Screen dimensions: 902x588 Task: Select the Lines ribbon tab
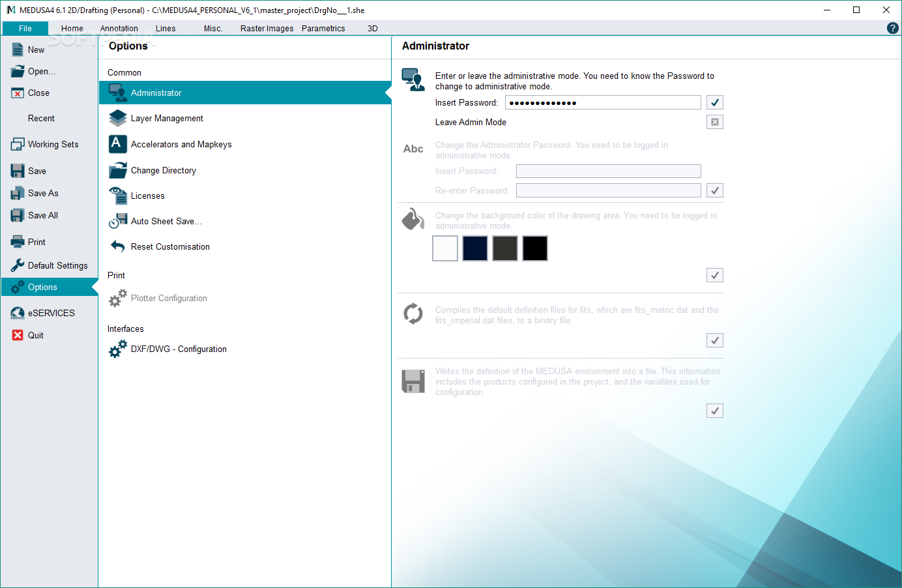click(x=166, y=29)
